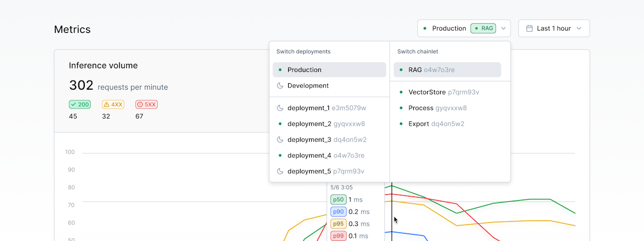Select the Process gyqvxxw8 chainlet
Image resolution: width=644 pixels, height=241 pixels.
pyautogui.click(x=447, y=108)
